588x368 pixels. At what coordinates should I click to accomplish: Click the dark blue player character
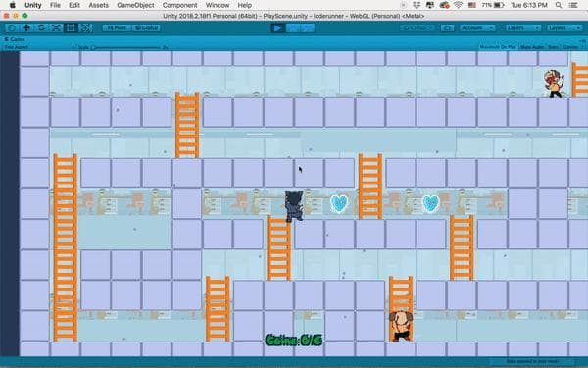click(x=294, y=206)
